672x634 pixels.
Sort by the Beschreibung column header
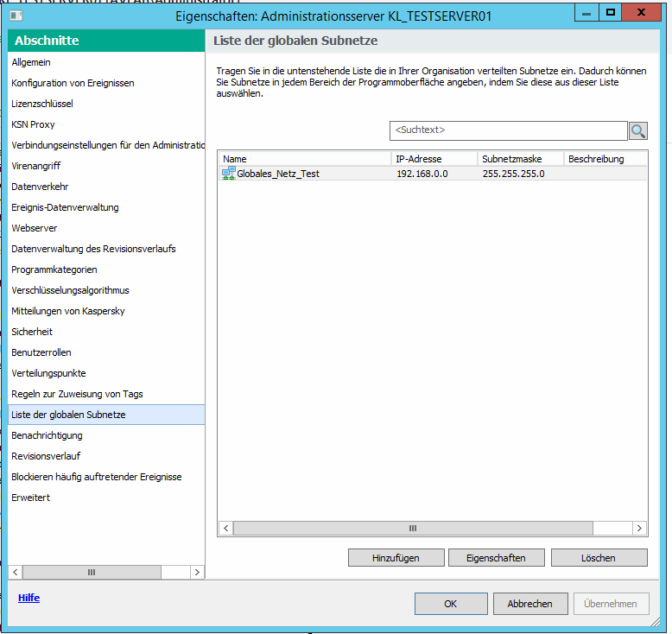605,159
